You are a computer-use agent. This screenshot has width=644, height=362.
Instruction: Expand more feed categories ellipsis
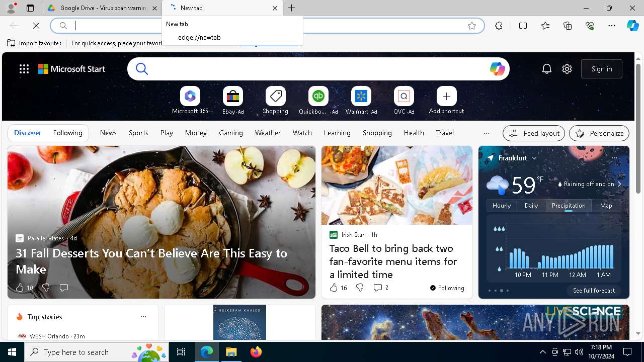[x=486, y=133]
